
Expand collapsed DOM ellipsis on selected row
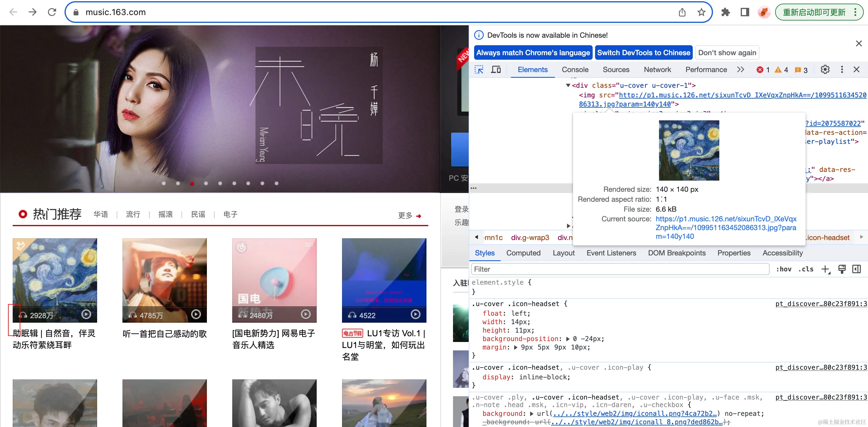(x=474, y=188)
